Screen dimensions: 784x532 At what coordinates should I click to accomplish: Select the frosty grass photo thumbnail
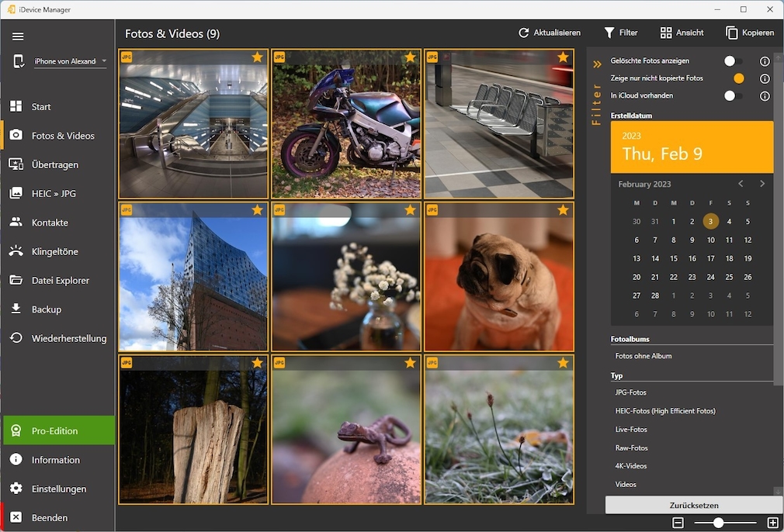click(x=499, y=430)
